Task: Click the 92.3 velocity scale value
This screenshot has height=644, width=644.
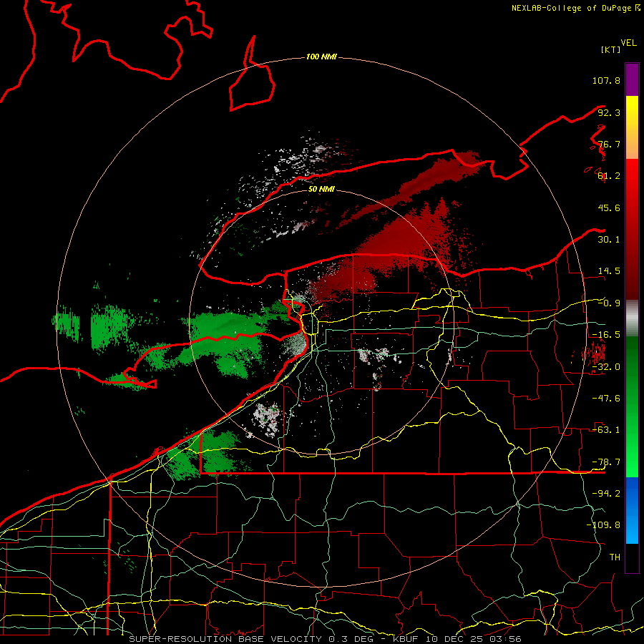Action: click(609, 112)
